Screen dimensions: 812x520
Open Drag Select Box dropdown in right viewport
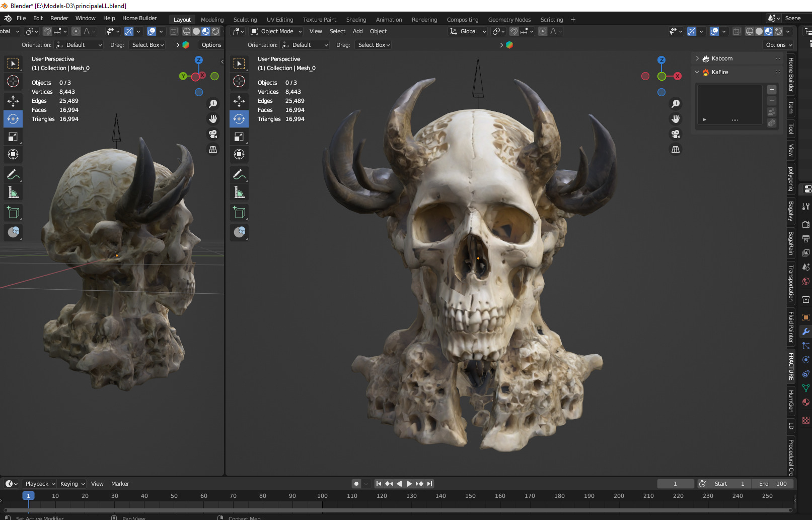[x=374, y=45]
